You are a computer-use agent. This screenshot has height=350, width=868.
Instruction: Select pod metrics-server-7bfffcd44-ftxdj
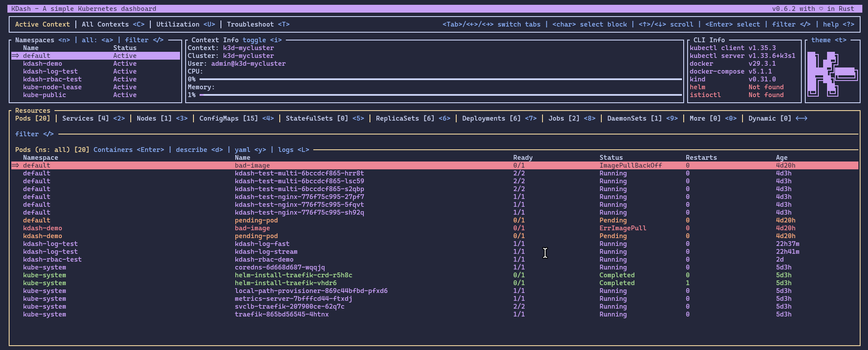[435, 299]
